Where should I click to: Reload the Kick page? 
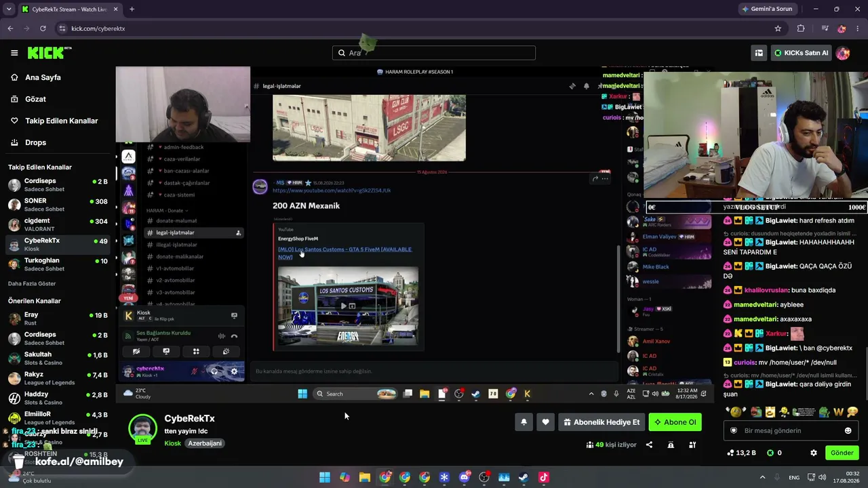tap(43, 28)
